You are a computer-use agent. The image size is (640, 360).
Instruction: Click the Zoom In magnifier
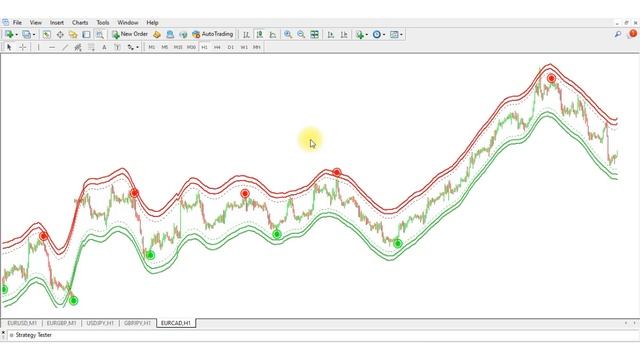point(288,35)
